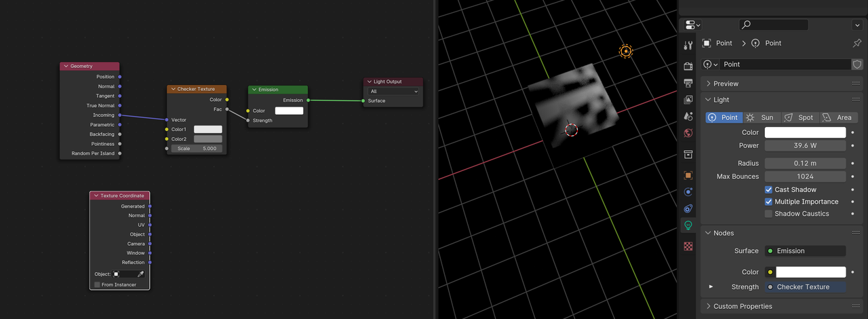Screen dimensions: 868x319
Task: Collapse the Light Output node
Action: 370,81
